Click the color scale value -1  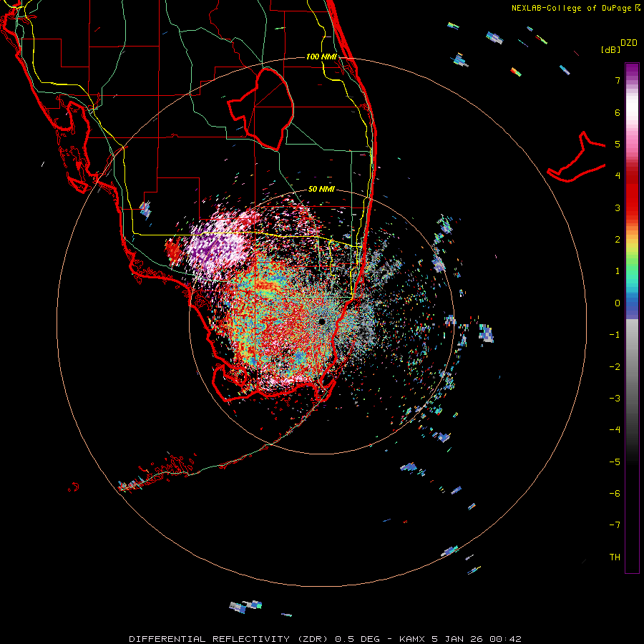(615, 335)
